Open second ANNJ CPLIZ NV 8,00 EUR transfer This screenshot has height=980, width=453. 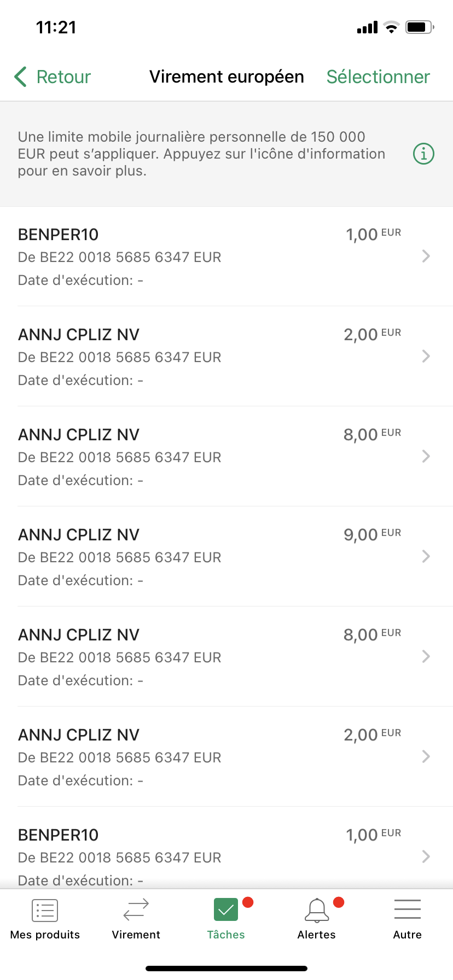[226, 656]
